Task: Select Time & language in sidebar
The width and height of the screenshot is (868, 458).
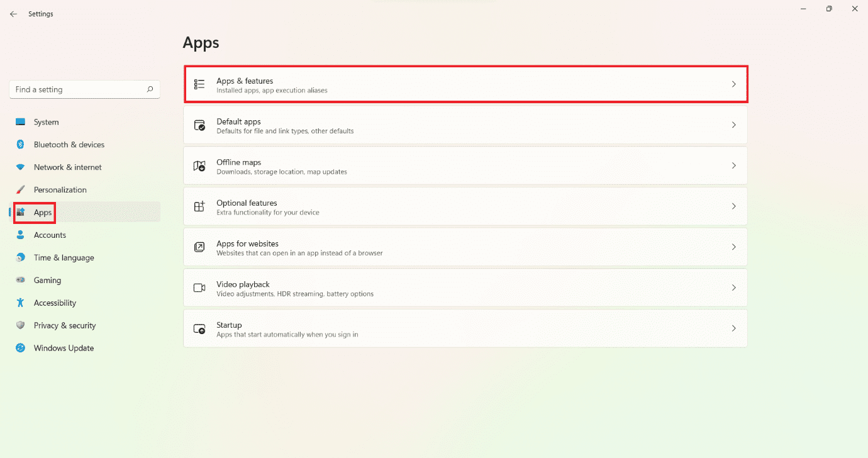Action: click(64, 258)
